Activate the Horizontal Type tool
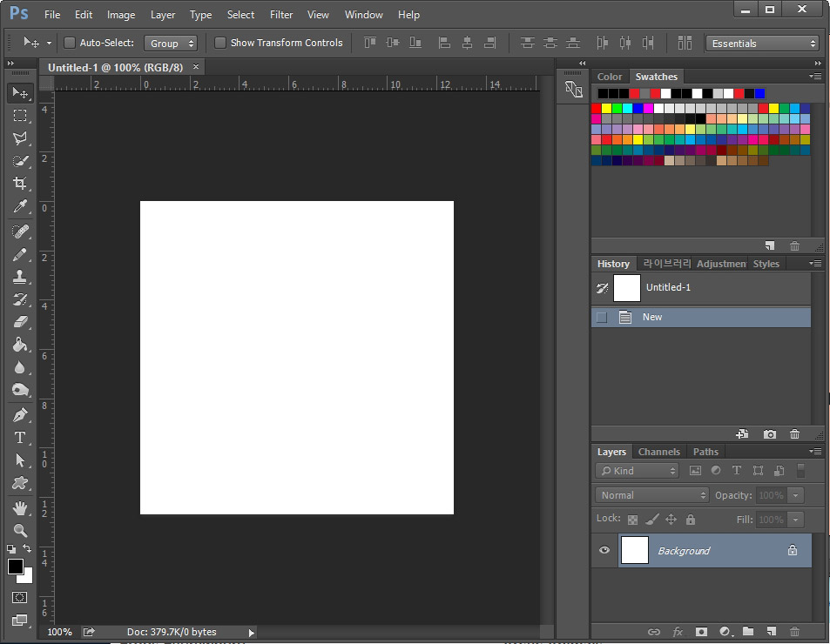The image size is (830, 644). [x=20, y=438]
